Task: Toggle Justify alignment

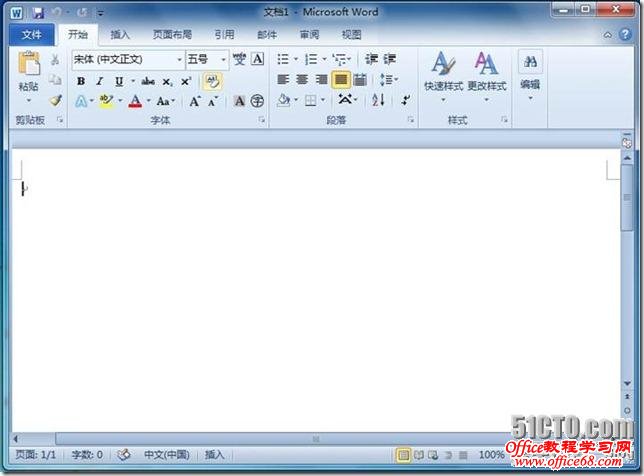Action: (x=340, y=79)
